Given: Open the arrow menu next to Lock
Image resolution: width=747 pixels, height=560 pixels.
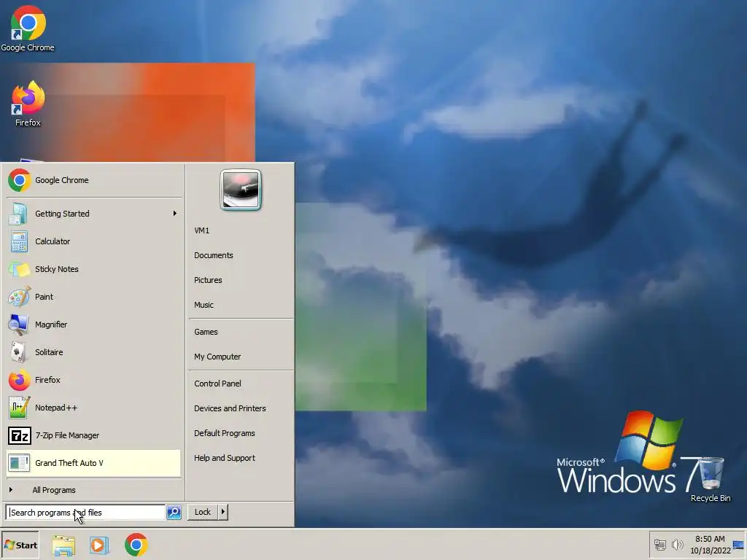Looking at the screenshot, I should (223, 512).
